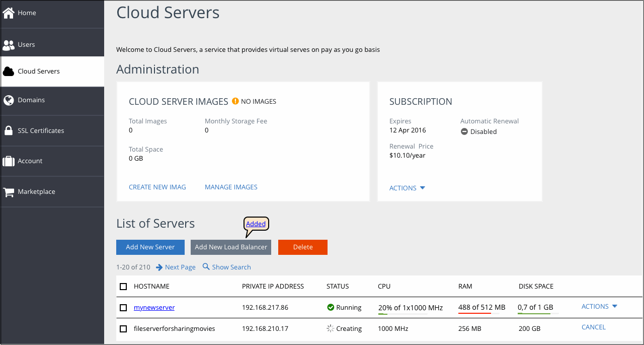Click the Disabled renewal status icon
644x345 pixels.
pyautogui.click(x=464, y=132)
